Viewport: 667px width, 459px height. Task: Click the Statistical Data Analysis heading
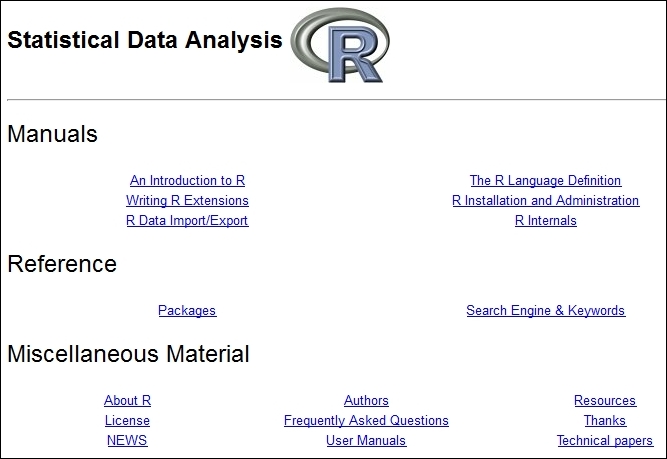coord(145,40)
